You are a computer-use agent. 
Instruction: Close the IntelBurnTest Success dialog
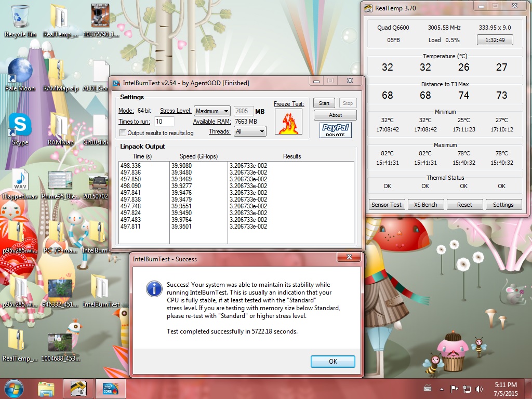[349, 257]
